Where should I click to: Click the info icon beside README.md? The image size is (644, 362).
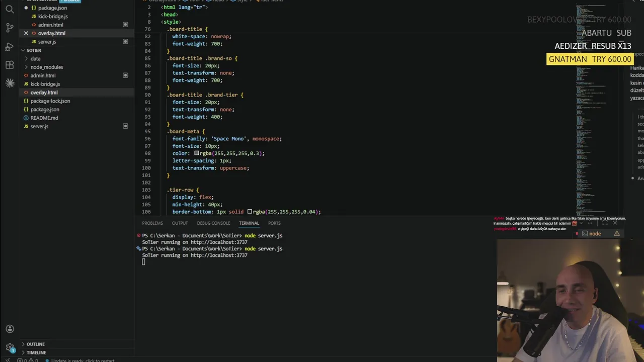click(x=26, y=118)
